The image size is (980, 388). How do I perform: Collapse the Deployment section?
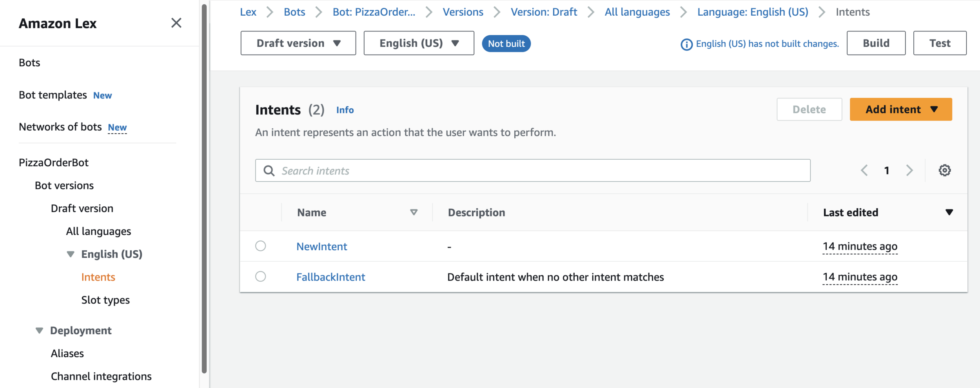40,330
